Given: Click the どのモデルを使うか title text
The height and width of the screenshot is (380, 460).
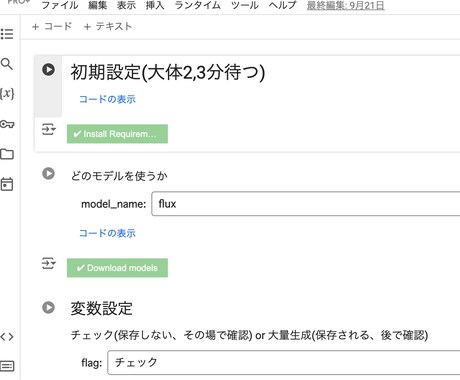Looking at the screenshot, I should coord(119,176).
